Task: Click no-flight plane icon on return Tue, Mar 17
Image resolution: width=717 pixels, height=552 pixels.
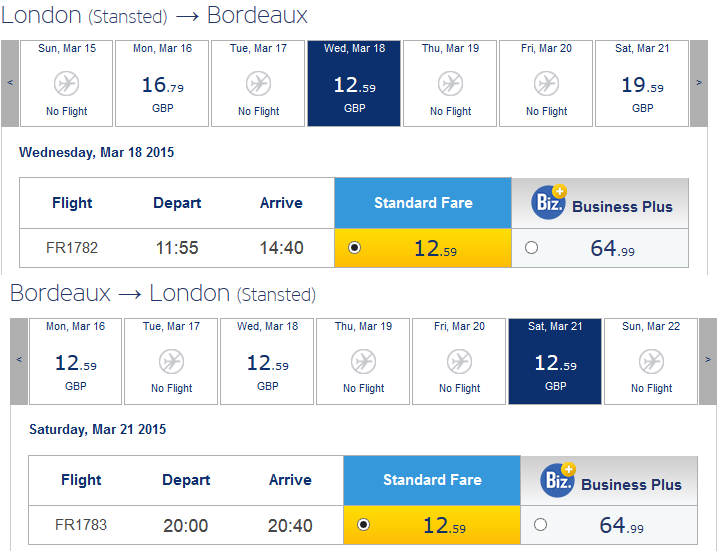Action: click(171, 362)
